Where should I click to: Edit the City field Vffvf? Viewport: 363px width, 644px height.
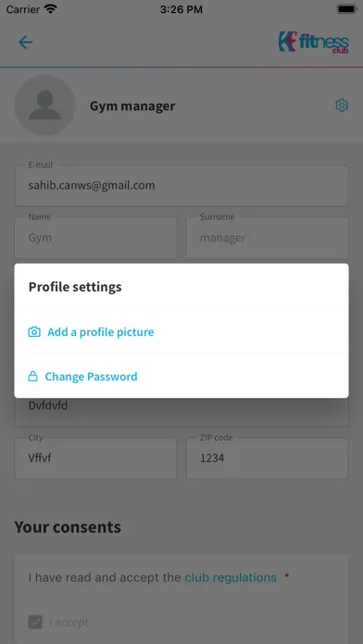click(95, 458)
